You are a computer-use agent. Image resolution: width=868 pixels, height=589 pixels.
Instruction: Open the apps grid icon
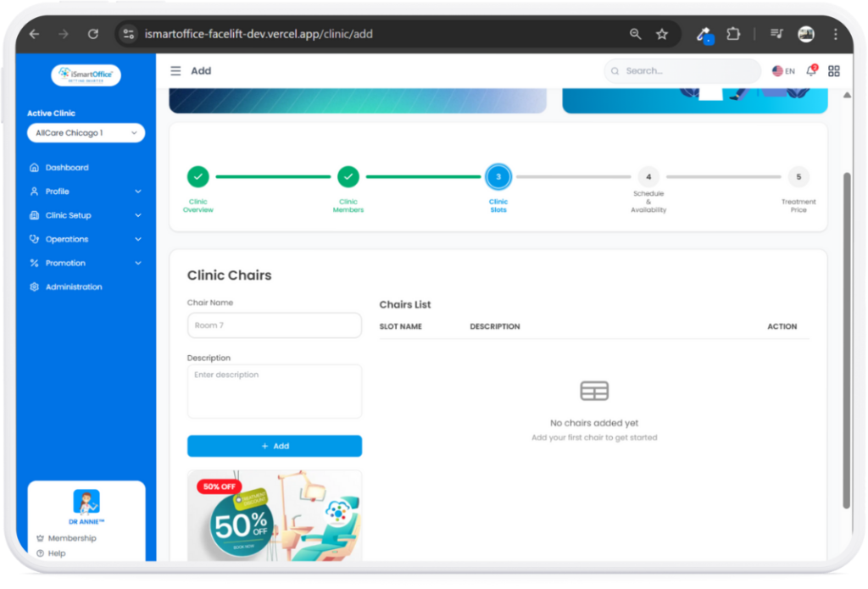pyautogui.click(x=834, y=71)
